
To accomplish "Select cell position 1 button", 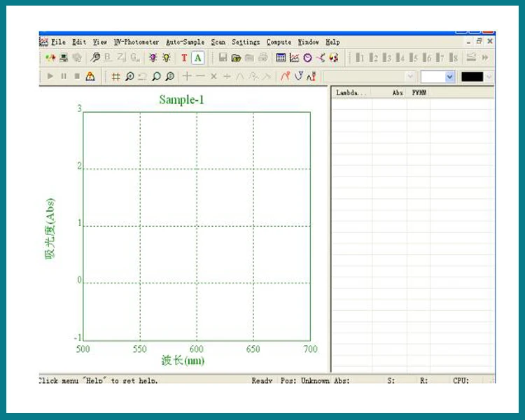I will coord(360,57).
